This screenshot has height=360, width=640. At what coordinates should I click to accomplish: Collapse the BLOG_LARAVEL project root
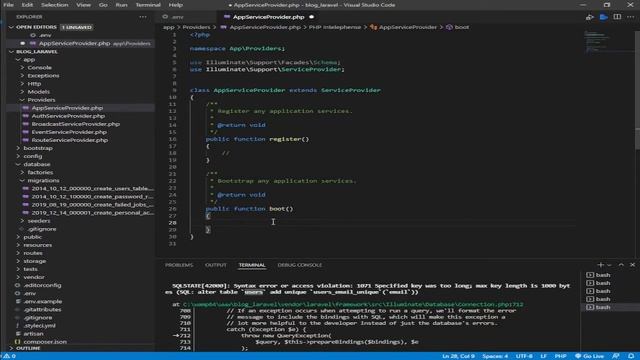click(11, 51)
